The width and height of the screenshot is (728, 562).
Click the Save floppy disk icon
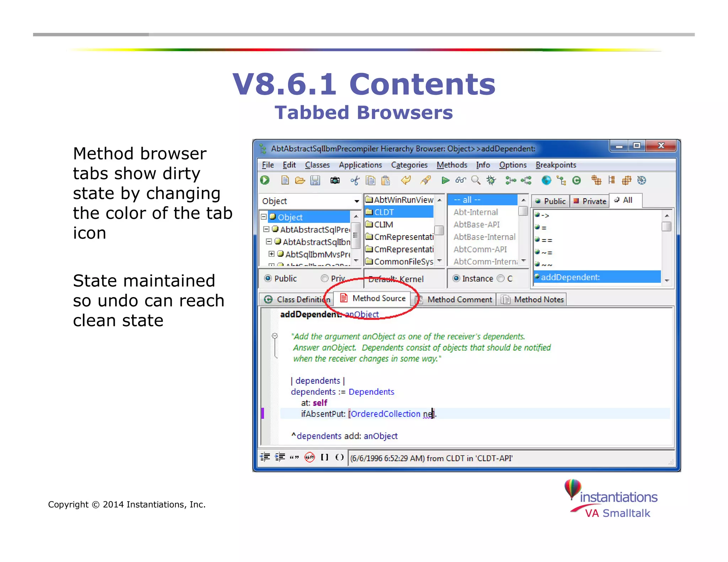315,180
